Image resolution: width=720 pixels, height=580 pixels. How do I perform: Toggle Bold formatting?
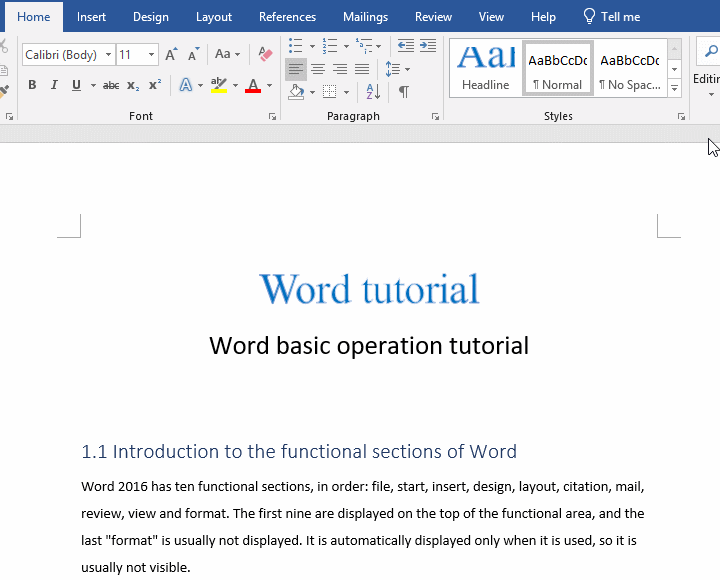point(32,85)
